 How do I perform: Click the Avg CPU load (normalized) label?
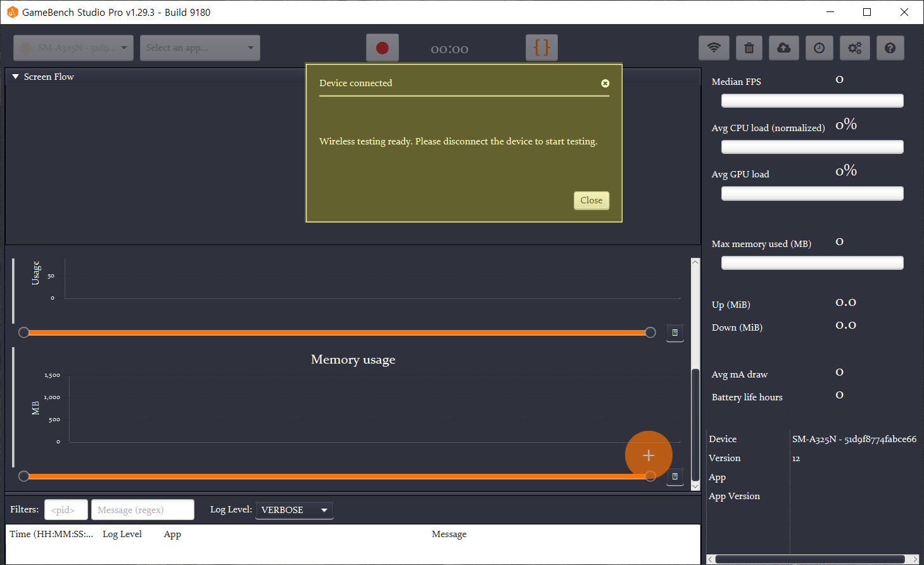click(768, 128)
